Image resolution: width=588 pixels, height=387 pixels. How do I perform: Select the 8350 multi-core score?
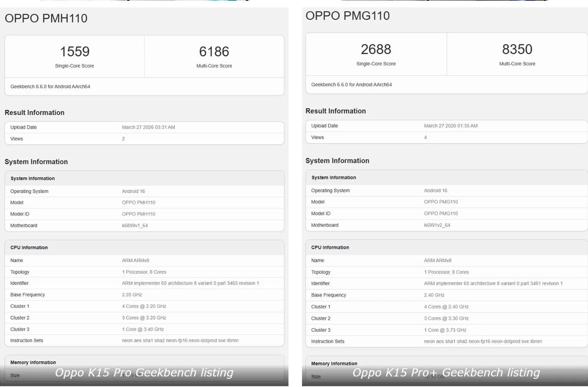(517, 49)
